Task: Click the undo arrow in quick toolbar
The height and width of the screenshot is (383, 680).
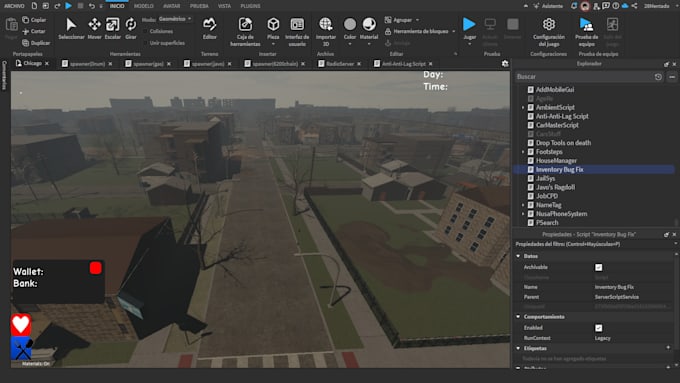Action: pyautogui.click(x=92, y=6)
